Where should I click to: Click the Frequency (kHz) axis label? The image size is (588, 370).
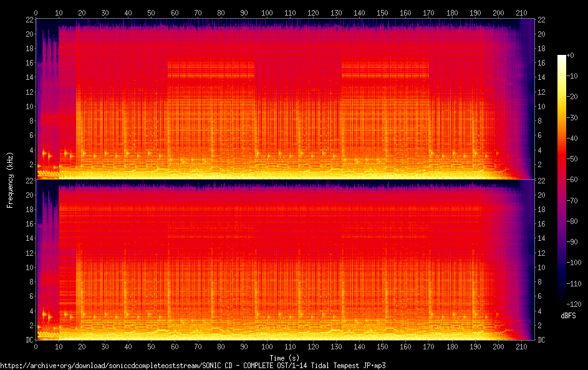(x=10, y=180)
